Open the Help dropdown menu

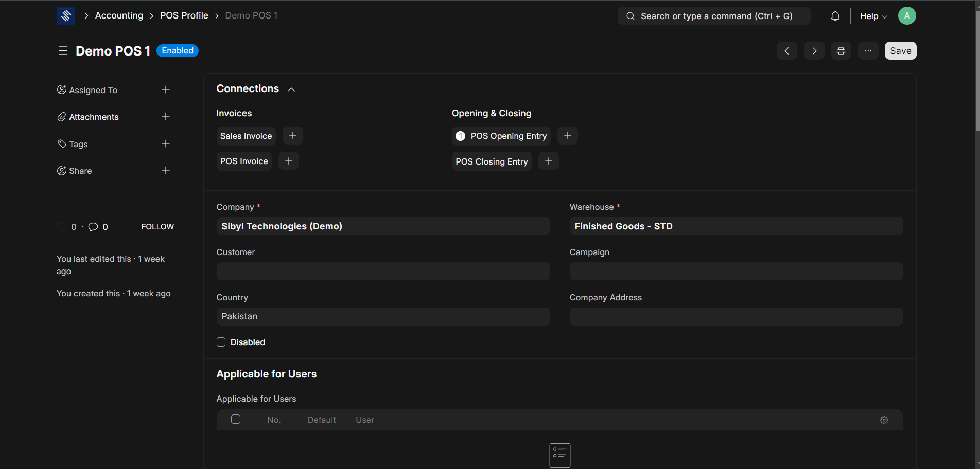pyautogui.click(x=873, y=16)
